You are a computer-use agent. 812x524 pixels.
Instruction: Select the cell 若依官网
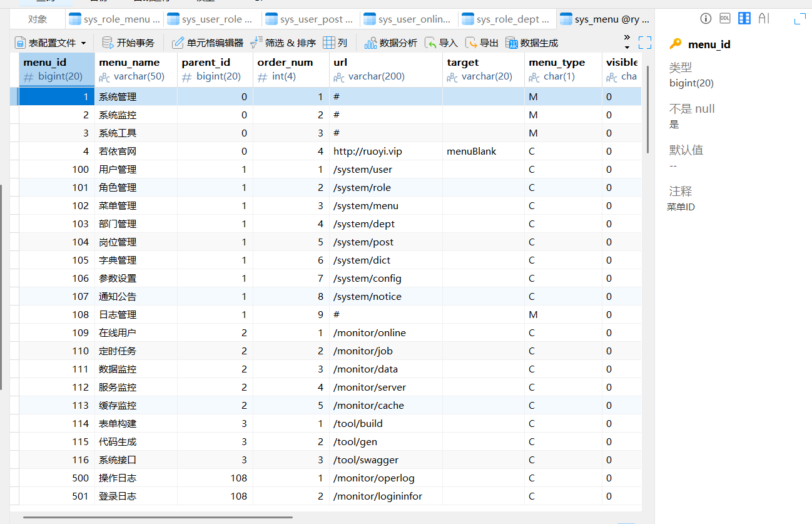[x=136, y=151]
